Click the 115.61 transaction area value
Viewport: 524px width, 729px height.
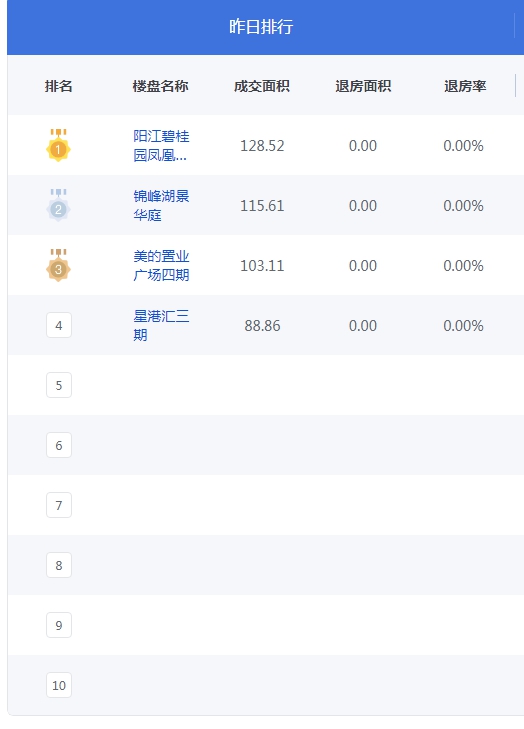point(262,205)
